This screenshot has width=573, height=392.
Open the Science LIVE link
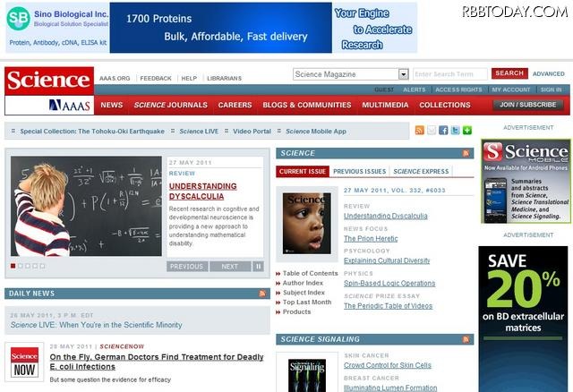click(x=199, y=132)
